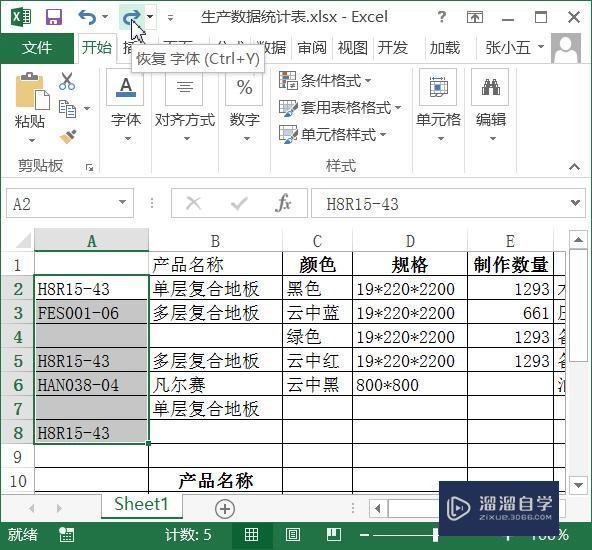Viewport: 592px width, 550px height.
Task: Open the Name Box dropdown arrow
Action: click(x=123, y=203)
